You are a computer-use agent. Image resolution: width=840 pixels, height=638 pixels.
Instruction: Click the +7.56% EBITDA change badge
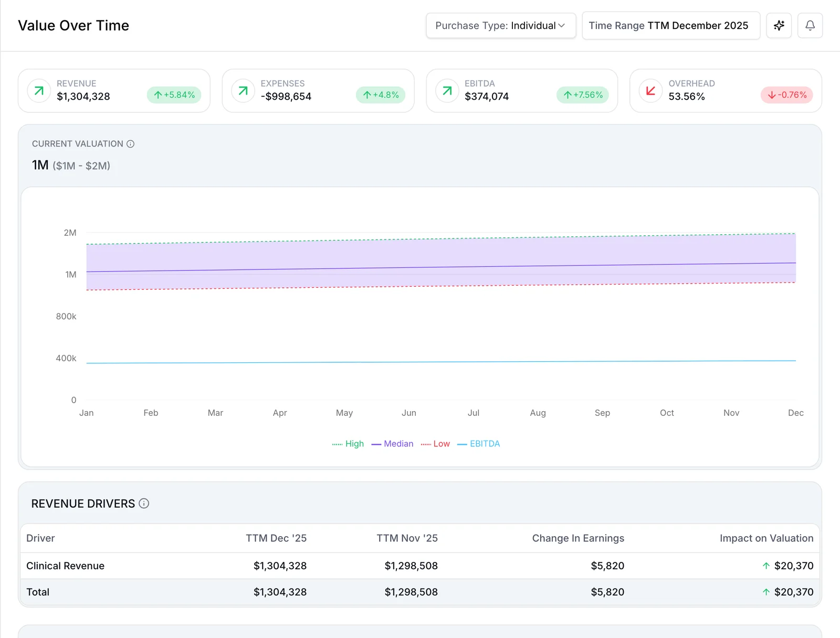pyautogui.click(x=583, y=95)
